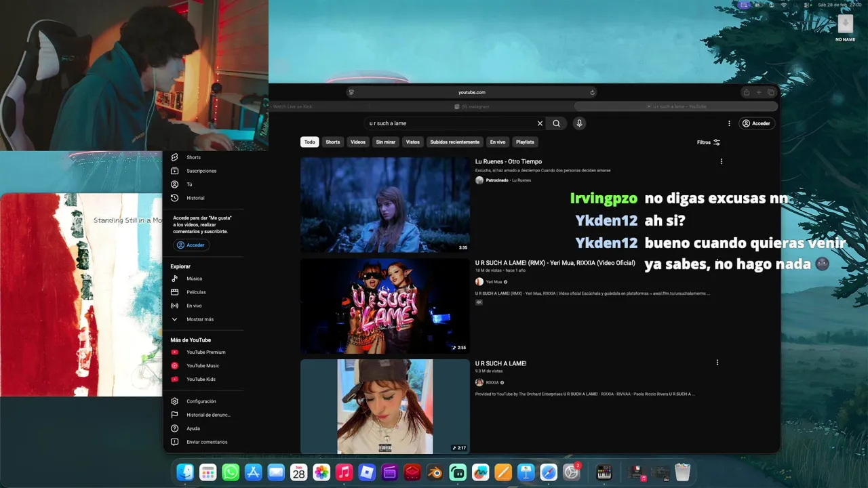The image size is (868, 488).
Task: Clear the search text with the X icon
Action: click(540, 123)
